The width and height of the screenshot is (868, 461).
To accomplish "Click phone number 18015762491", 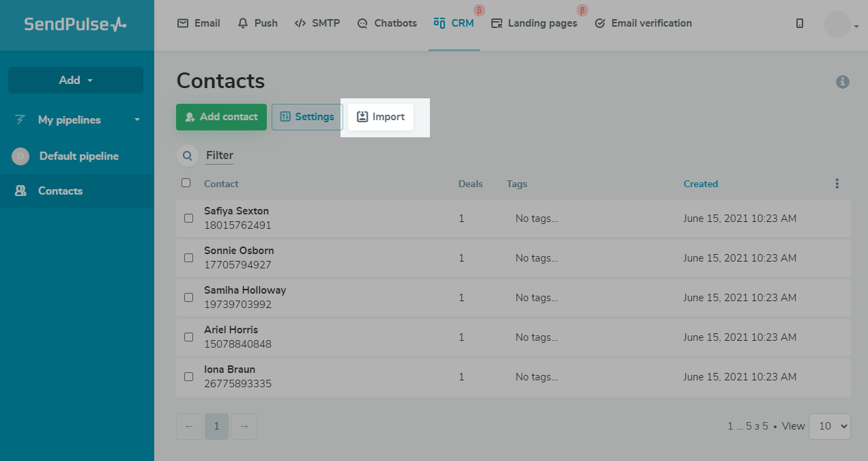I will pyautogui.click(x=237, y=225).
